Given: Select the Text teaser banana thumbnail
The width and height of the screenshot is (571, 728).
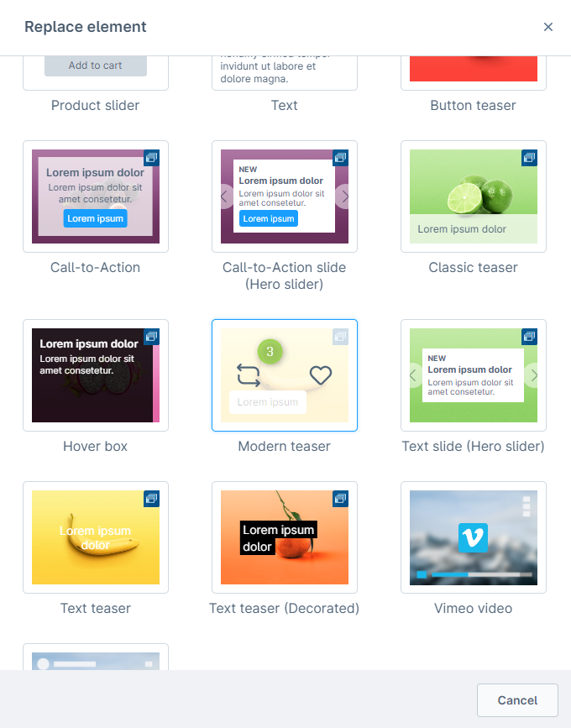Looking at the screenshot, I should pos(96,537).
